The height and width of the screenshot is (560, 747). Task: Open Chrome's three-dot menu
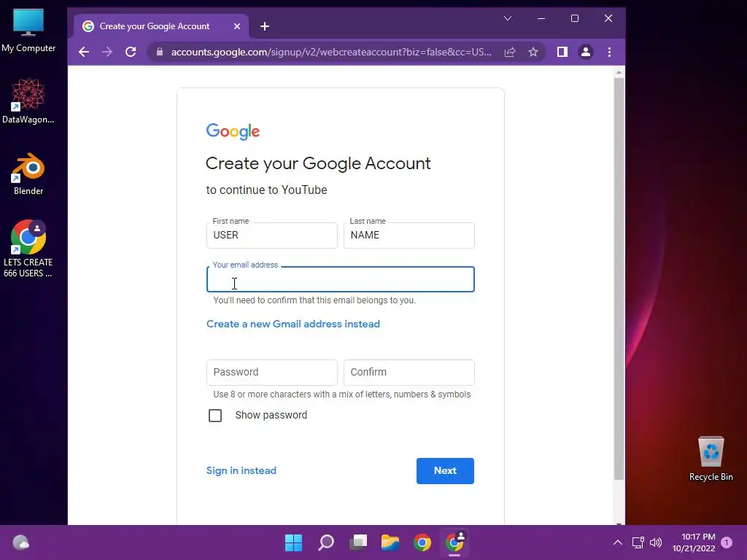[609, 52]
